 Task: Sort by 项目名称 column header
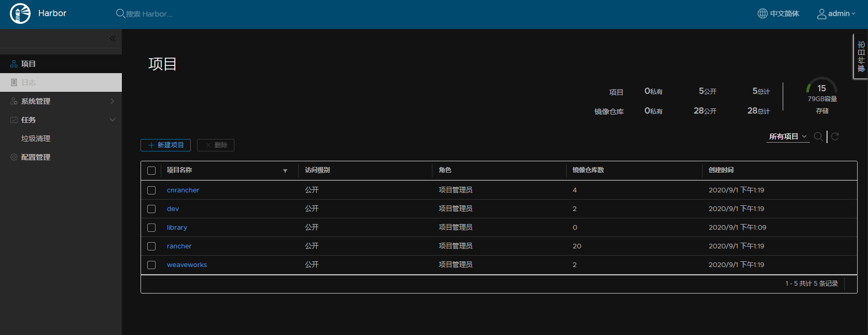[x=179, y=170]
